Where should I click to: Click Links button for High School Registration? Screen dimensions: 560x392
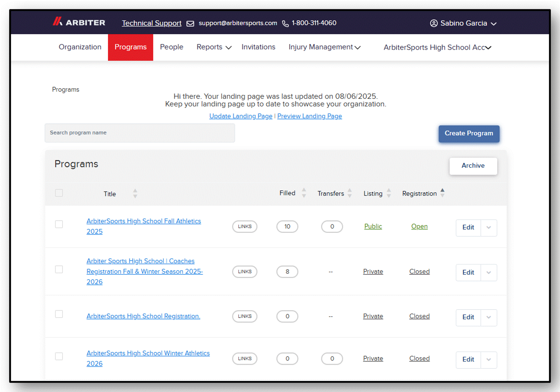[245, 316]
